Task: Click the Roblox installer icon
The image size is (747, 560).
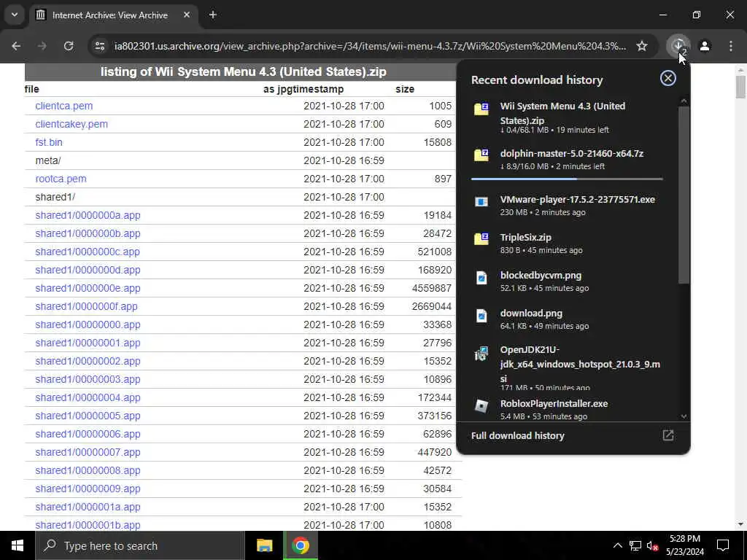Action: pos(481,405)
